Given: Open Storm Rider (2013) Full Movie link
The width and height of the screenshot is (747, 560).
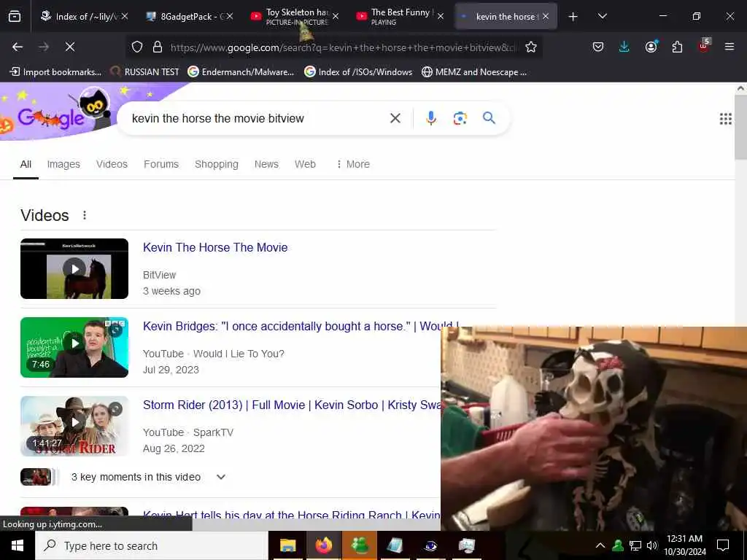Looking at the screenshot, I should pos(292,405).
